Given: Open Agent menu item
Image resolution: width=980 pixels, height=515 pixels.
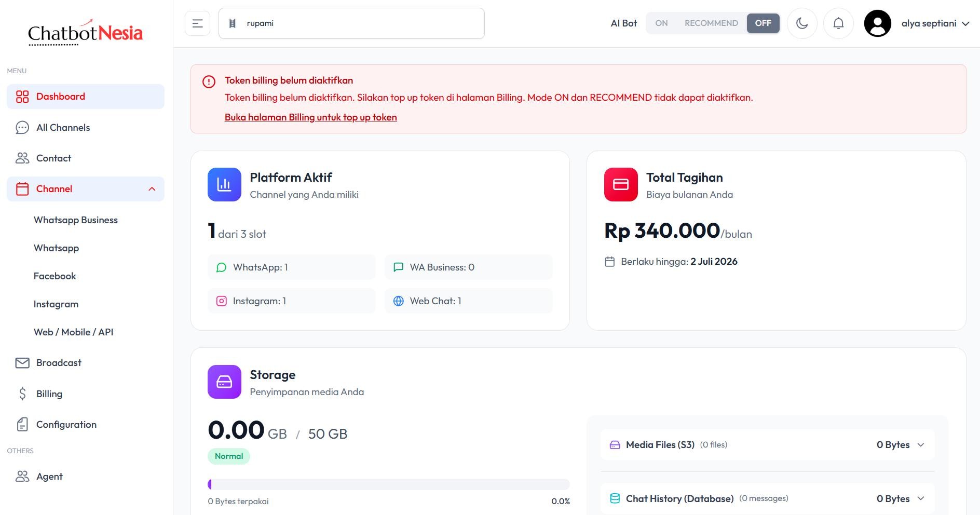Looking at the screenshot, I should (x=86, y=477).
